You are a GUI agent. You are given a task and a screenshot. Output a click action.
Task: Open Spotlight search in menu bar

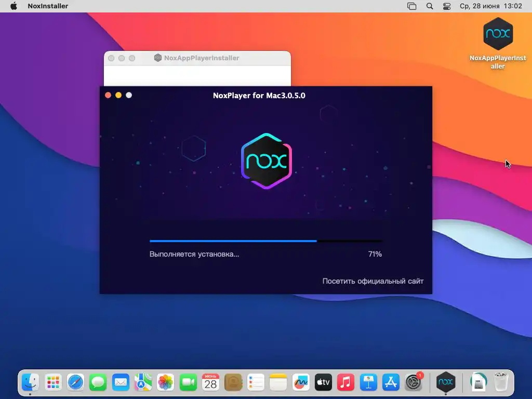pyautogui.click(x=430, y=6)
